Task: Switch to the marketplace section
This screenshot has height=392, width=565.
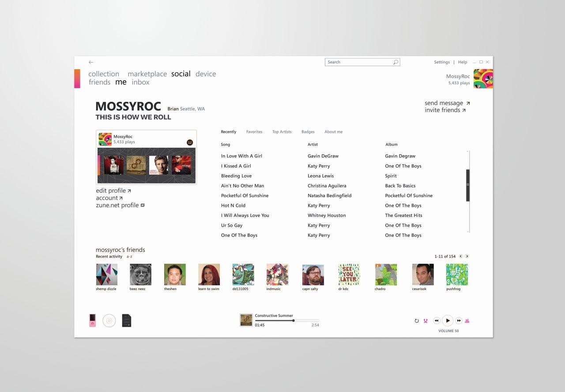Action: click(x=147, y=74)
